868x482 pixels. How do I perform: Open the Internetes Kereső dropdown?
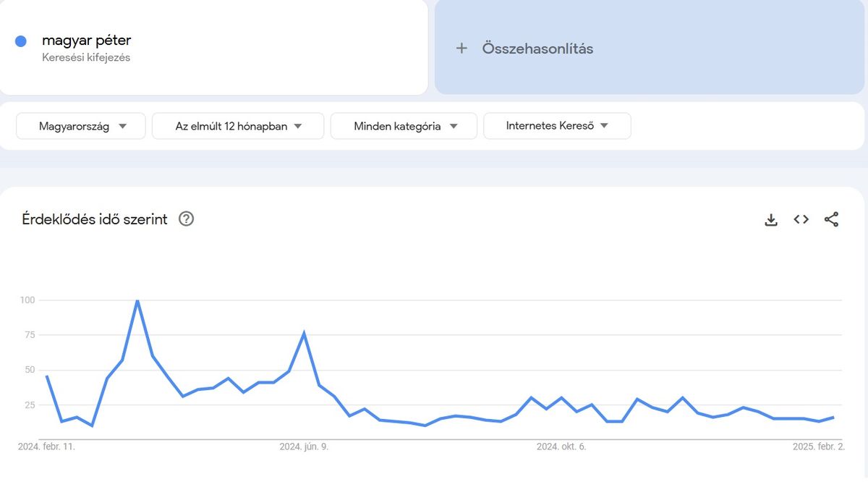(x=557, y=126)
